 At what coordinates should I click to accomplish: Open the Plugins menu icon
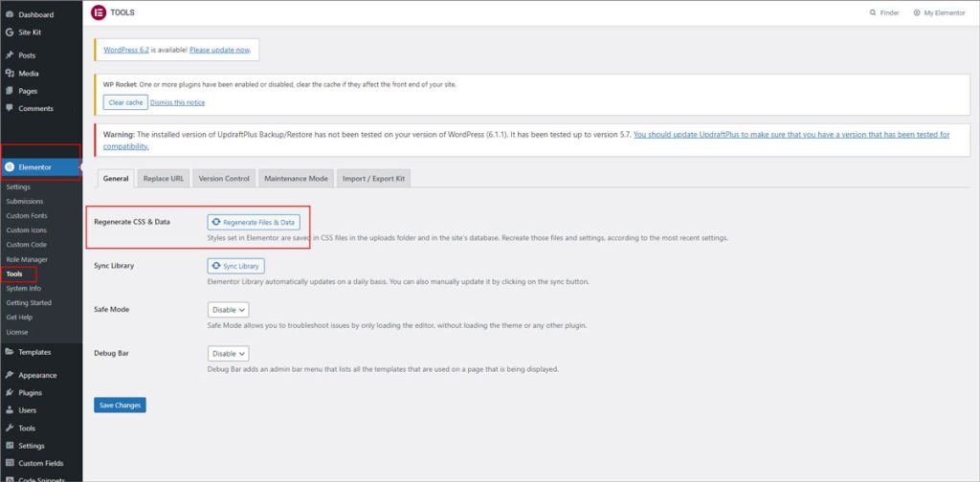[9, 393]
